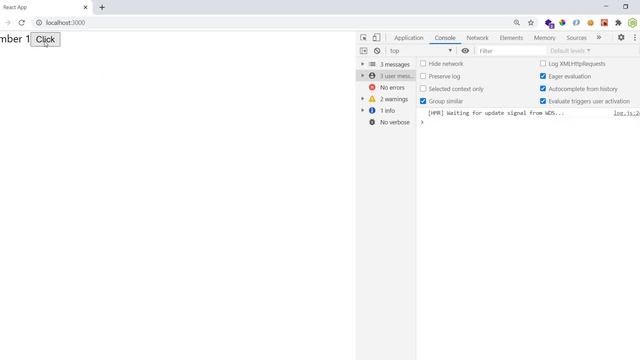Show more DevTools tabs chevron
The height and width of the screenshot is (360, 640).
(x=599, y=38)
